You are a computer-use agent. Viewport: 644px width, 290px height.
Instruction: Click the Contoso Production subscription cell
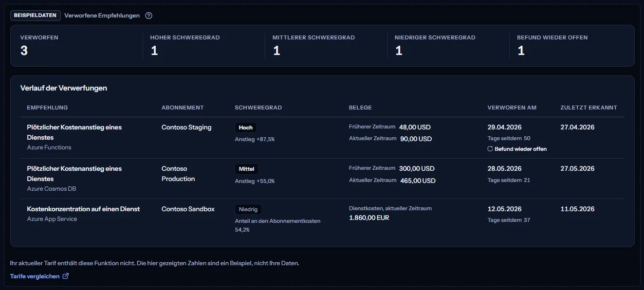[x=178, y=174]
